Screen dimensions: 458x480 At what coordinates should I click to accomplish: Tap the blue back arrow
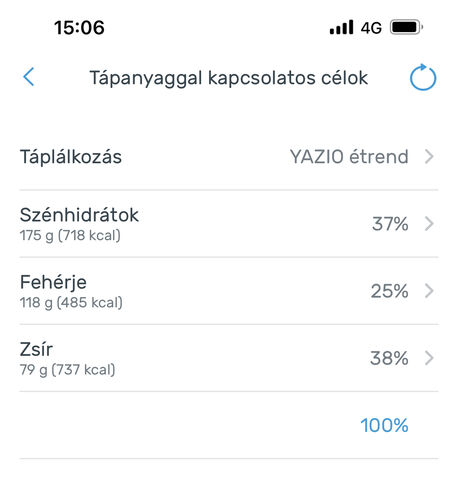point(29,77)
